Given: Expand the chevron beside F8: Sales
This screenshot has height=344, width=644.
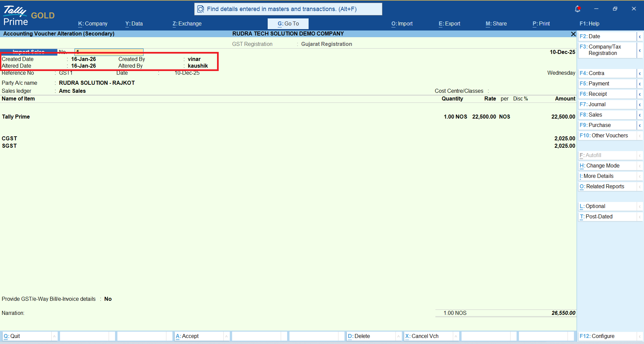Looking at the screenshot, I should coord(640,115).
